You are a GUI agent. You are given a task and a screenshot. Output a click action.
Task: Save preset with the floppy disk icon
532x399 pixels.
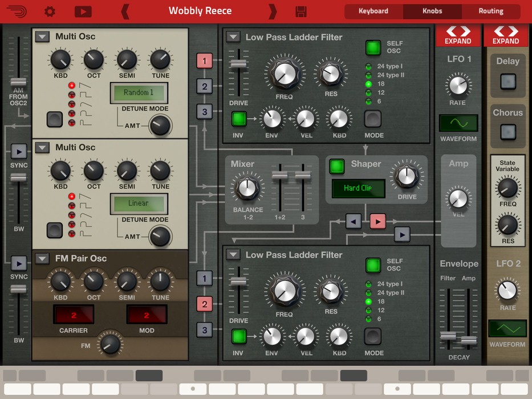(x=301, y=11)
